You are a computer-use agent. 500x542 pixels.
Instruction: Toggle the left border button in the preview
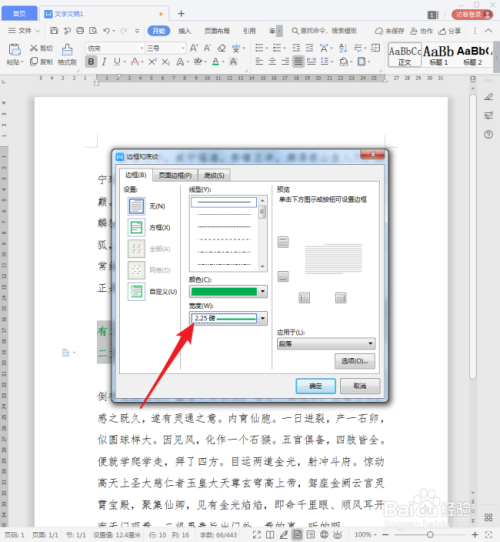pos(304,298)
